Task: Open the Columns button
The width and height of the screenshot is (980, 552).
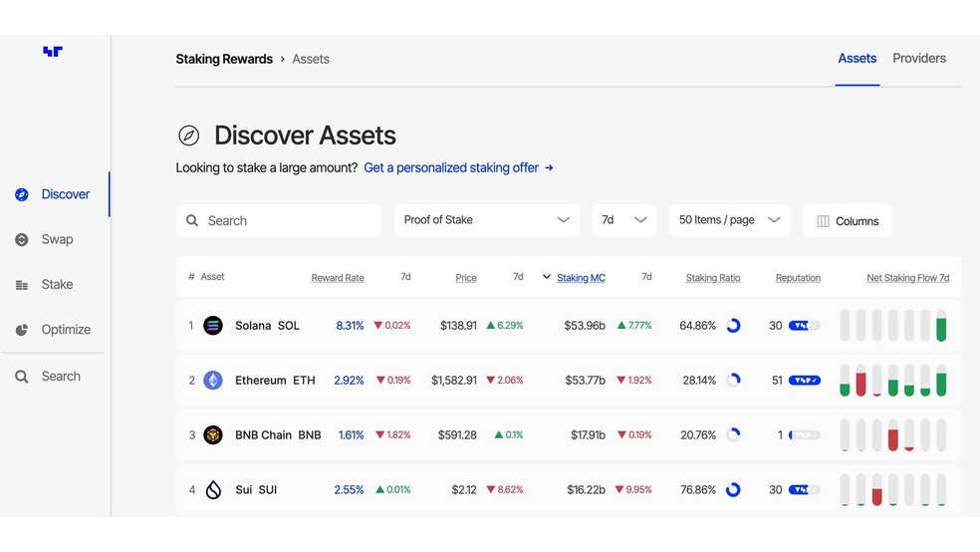Action: pyautogui.click(x=847, y=220)
